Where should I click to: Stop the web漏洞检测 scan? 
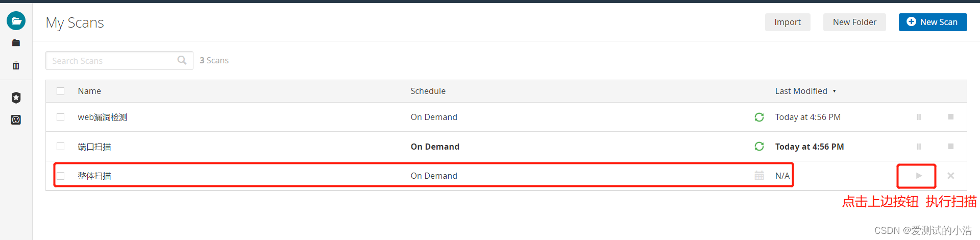tap(950, 117)
